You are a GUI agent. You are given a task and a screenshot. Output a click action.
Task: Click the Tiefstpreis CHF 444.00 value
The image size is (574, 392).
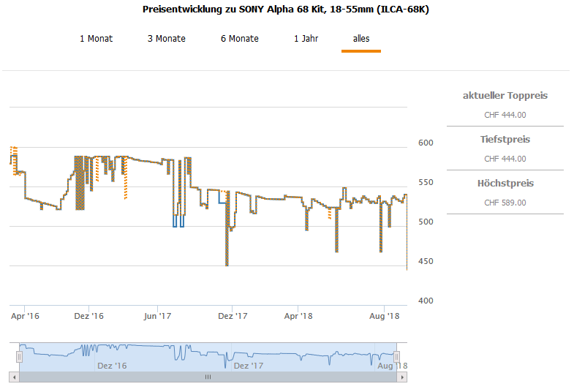click(x=505, y=159)
